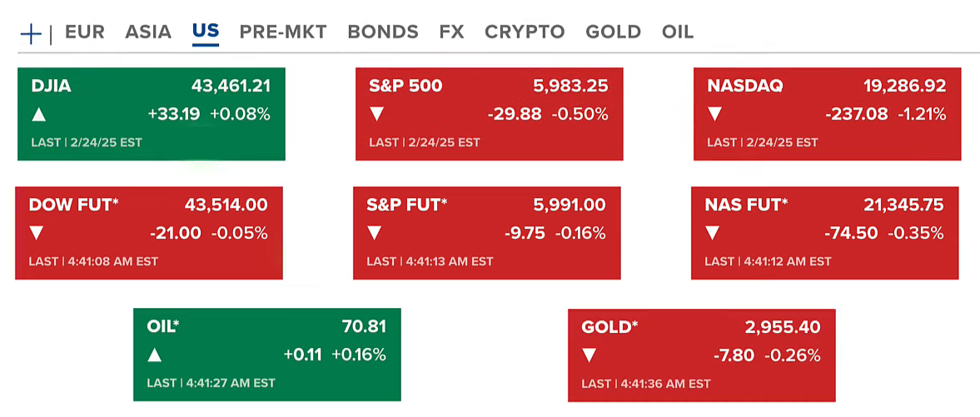This screenshot has width=980, height=417.
Task: Open the NAS FUT quote tile
Action: coord(824,232)
